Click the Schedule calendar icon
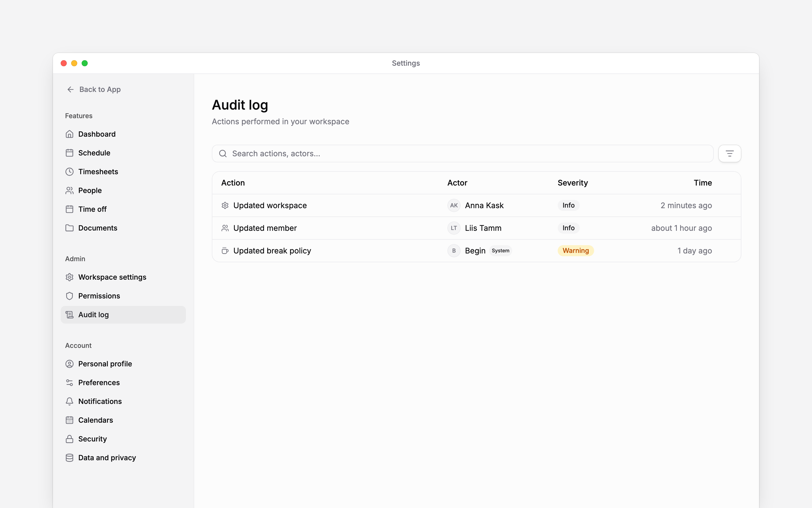 tap(70, 153)
